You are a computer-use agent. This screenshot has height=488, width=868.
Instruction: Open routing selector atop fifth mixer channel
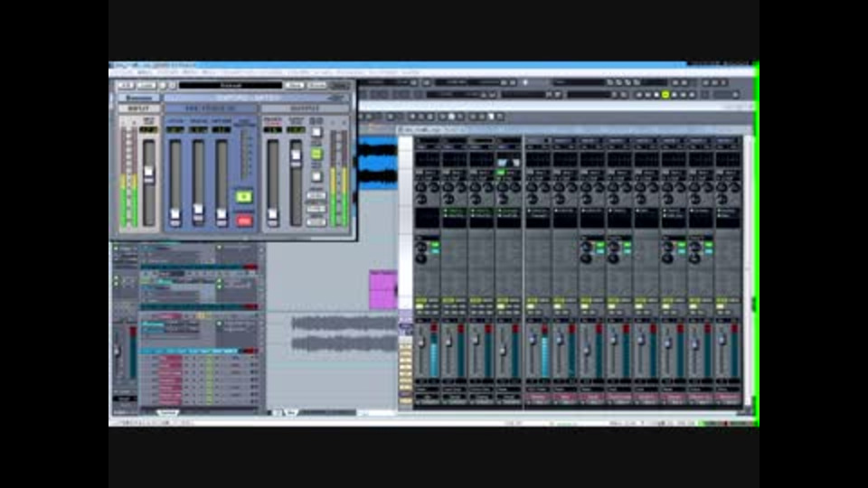pyautogui.click(x=538, y=142)
